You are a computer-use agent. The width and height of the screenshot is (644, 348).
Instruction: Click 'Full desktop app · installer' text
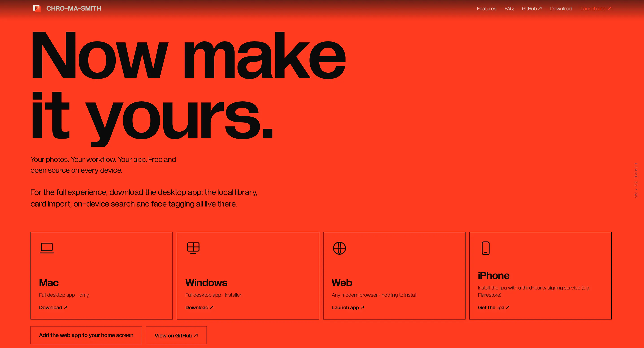pyautogui.click(x=213, y=295)
